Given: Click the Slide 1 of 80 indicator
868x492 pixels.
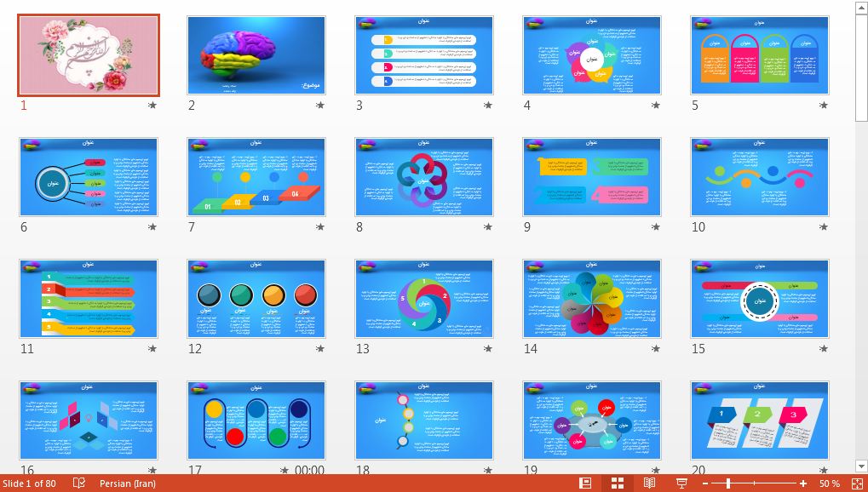Looking at the screenshot, I should (29, 483).
